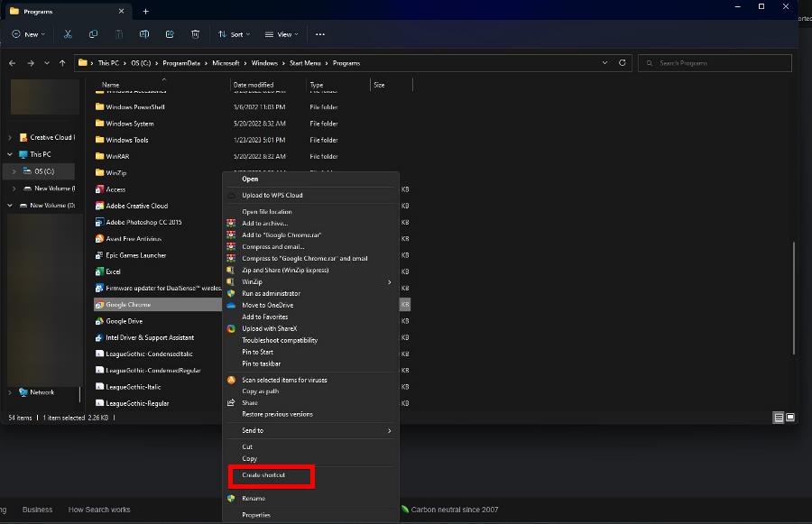Open the three-dot See more menu
812x524 pixels.
coord(318,34)
